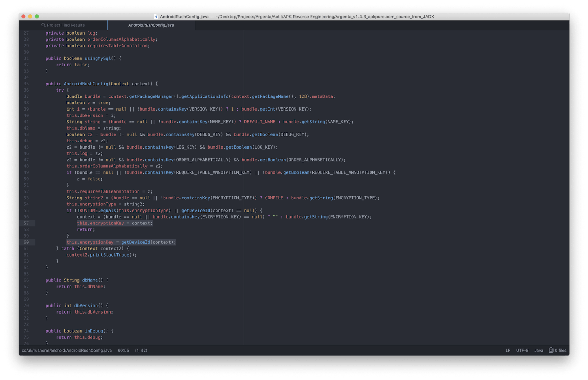
Task: Click the magnifier icon in Project Find Results tab
Action: [43, 25]
